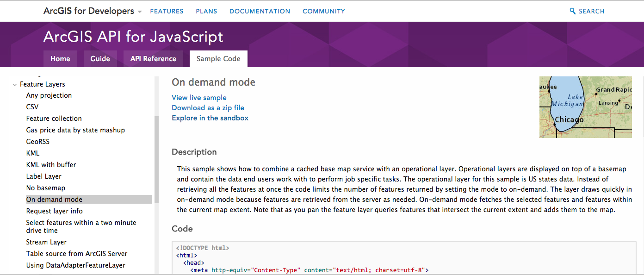Open the Feature collection sample
This screenshot has height=275, width=644.
54,119
